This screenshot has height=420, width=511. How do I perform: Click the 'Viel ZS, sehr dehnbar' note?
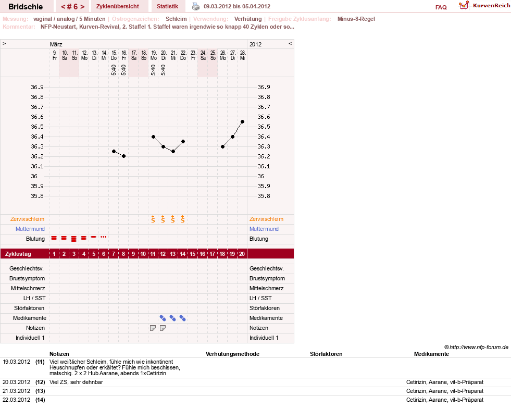pyautogui.click(x=76, y=382)
